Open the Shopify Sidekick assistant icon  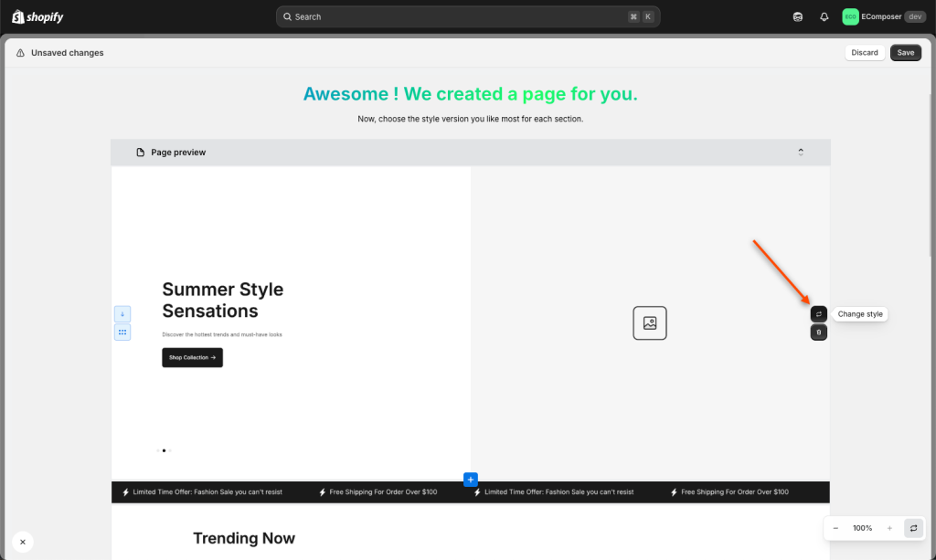pyautogui.click(x=797, y=16)
